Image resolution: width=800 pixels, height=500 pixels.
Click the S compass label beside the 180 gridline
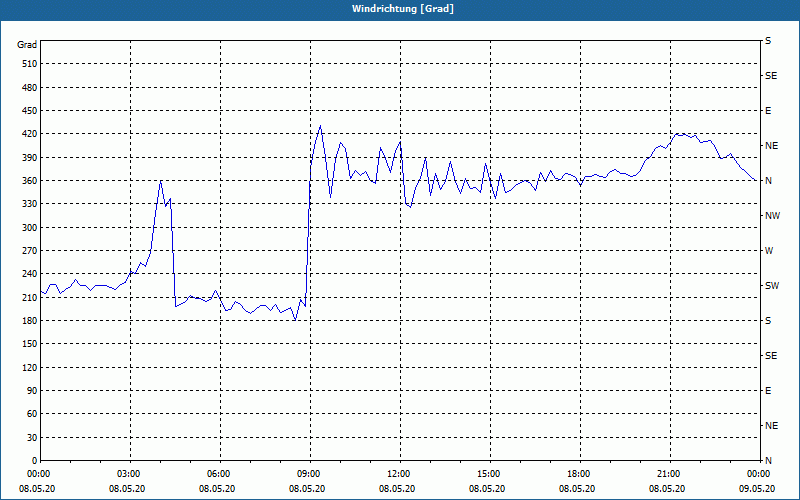(x=768, y=321)
